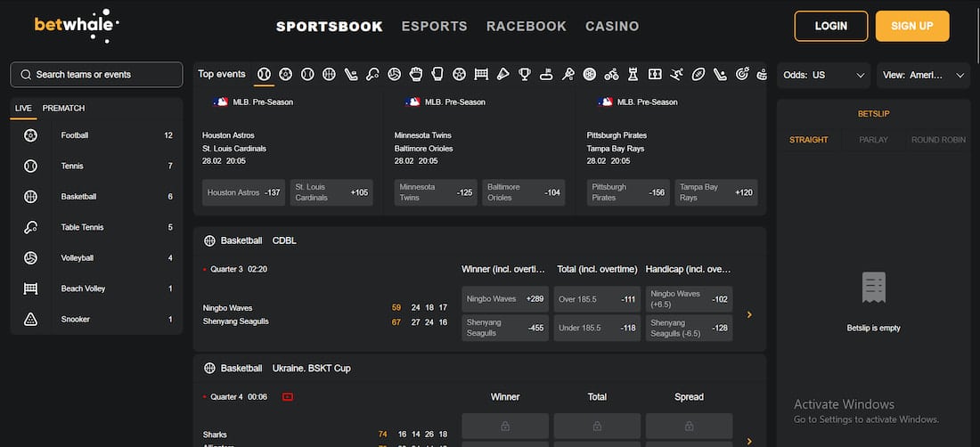Click Ningbo Waves team name in the scoreboard

pos(227,308)
